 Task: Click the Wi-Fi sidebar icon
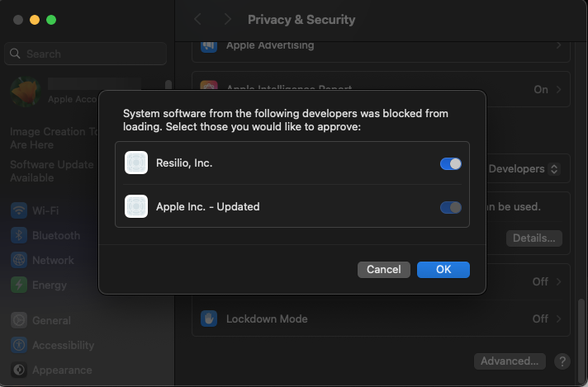coord(19,210)
